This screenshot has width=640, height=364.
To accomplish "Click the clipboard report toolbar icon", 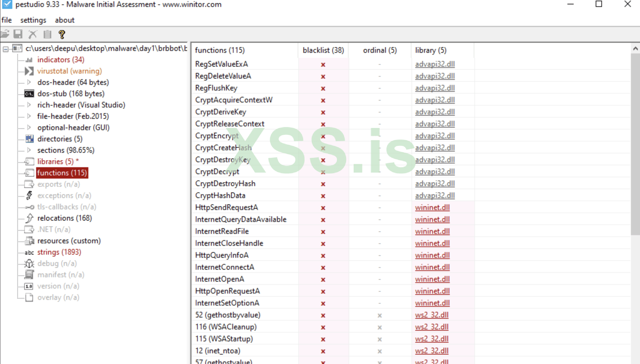I will click(x=47, y=34).
